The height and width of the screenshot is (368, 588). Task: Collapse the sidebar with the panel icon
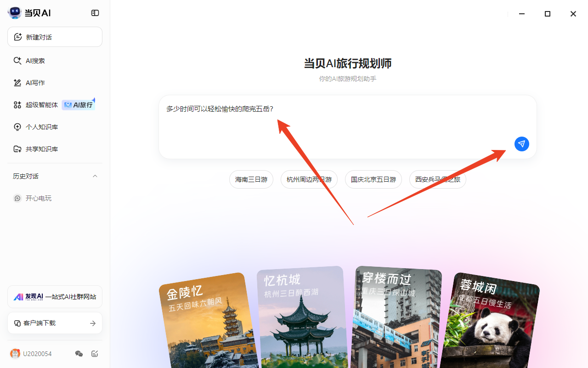pyautogui.click(x=95, y=13)
